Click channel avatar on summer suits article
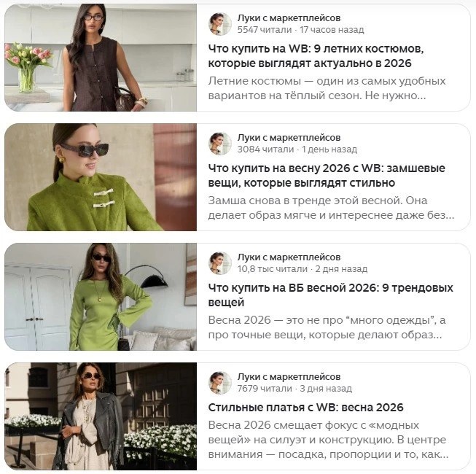This screenshot has width=476, height=474. tap(220, 24)
